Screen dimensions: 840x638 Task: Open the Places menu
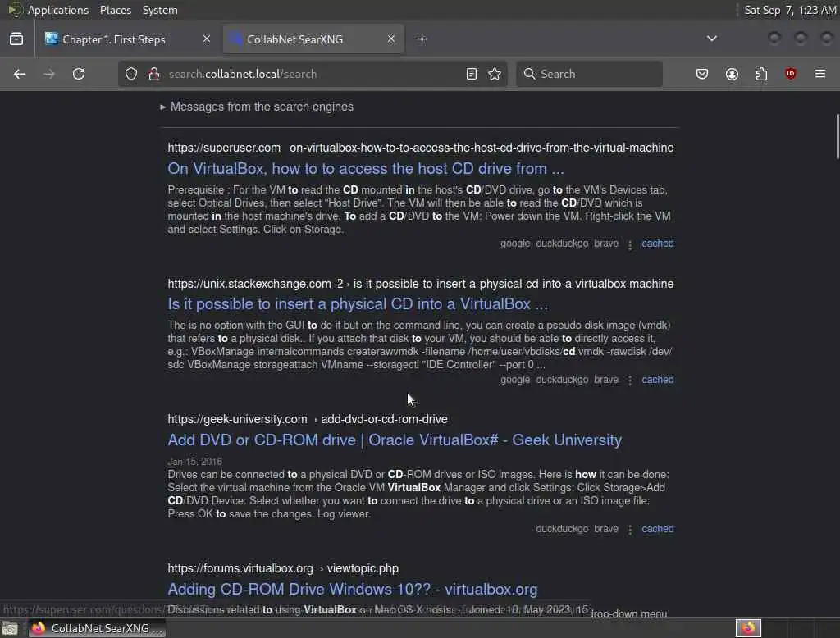[x=116, y=10]
